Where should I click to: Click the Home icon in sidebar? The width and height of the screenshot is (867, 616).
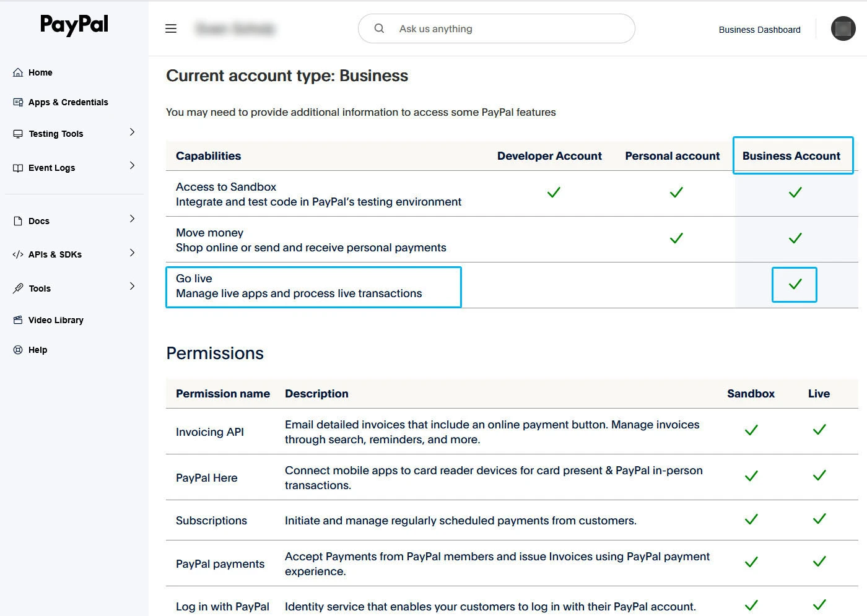(x=18, y=72)
